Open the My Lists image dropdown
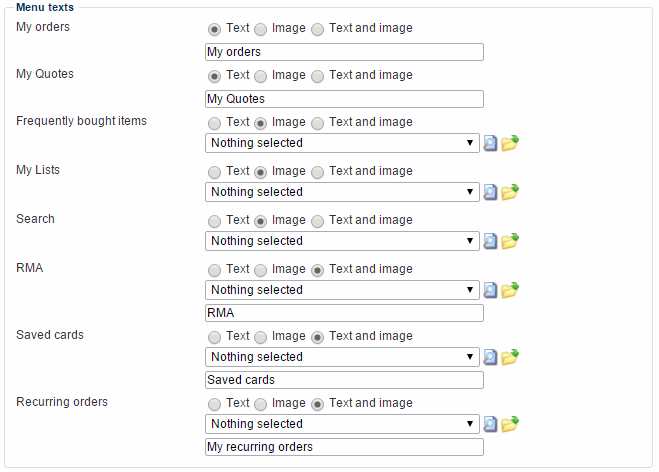Viewport: 659px width, 472px height. [x=342, y=192]
